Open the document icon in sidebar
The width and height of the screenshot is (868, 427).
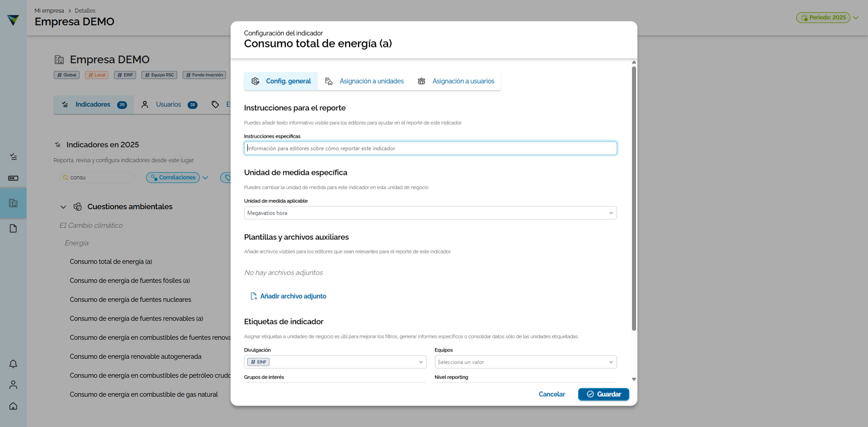[13, 228]
